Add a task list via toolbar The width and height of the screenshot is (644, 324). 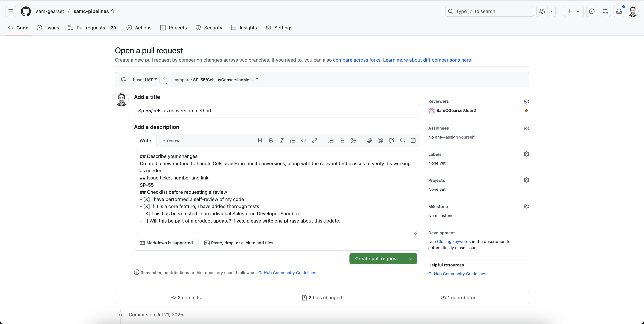[353, 140]
